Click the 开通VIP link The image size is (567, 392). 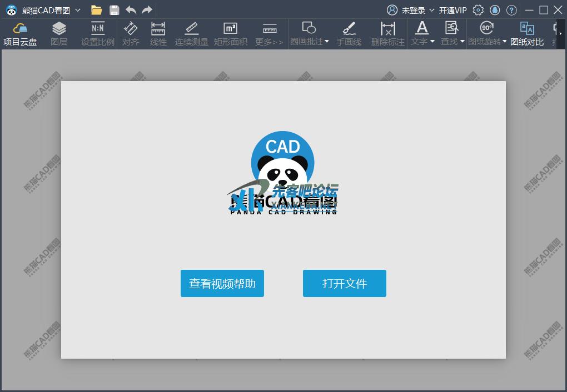point(452,10)
